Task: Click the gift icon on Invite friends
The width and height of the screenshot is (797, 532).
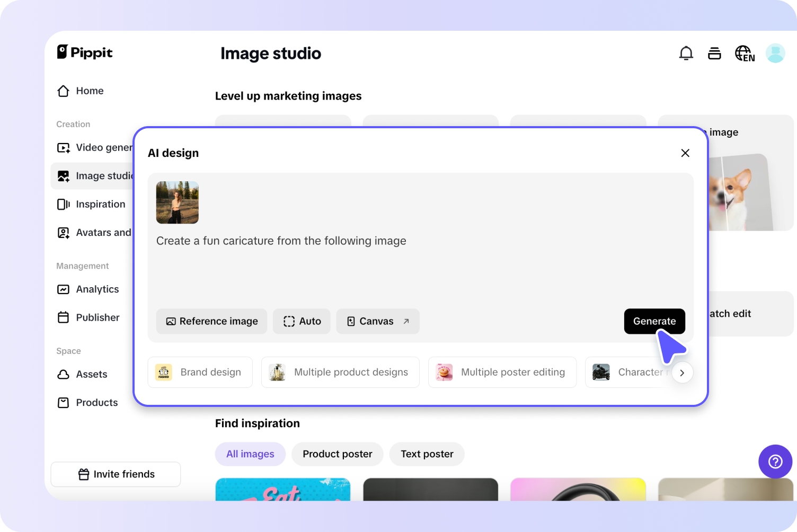Action: coord(84,474)
